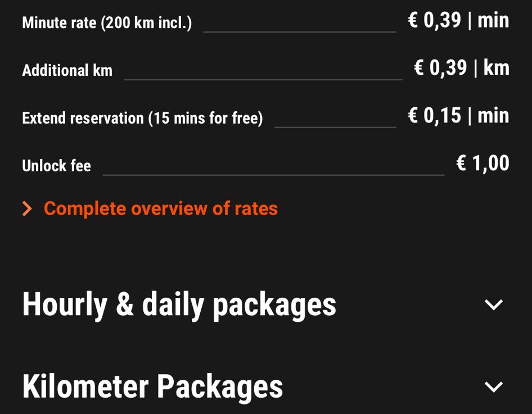This screenshot has width=532, height=414.
Task: Select the Minute rate label
Action: 60,24
